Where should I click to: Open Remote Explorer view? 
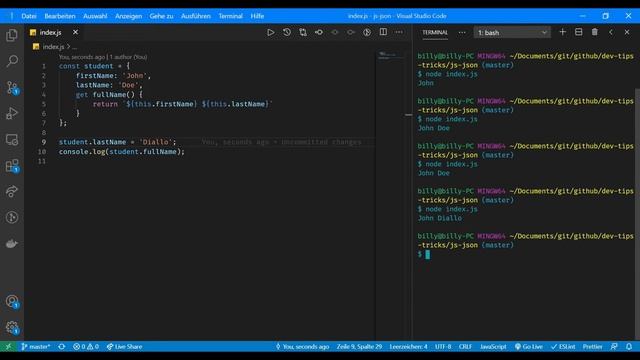point(12,140)
